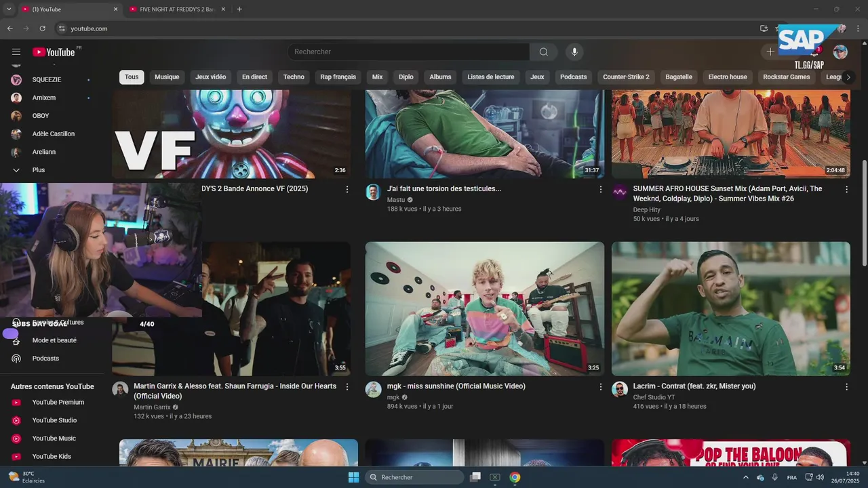Reload the current page

pyautogui.click(x=42, y=28)
